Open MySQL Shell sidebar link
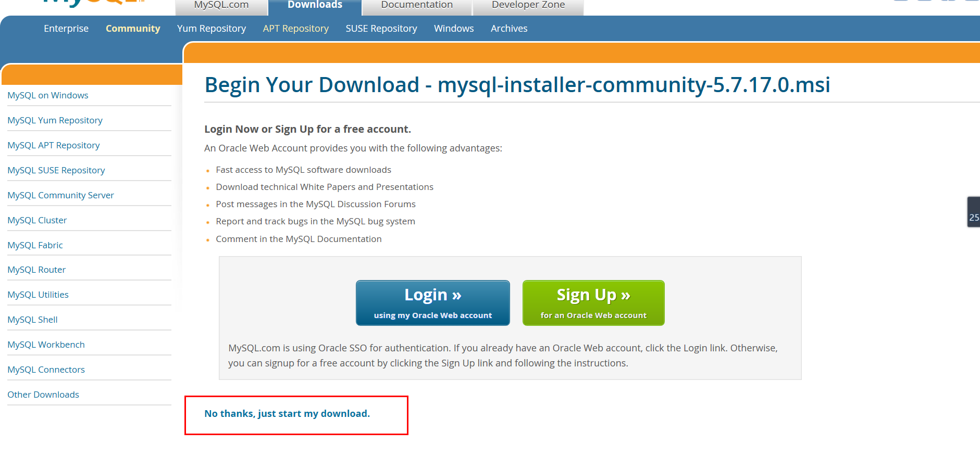 pos(32,320)
